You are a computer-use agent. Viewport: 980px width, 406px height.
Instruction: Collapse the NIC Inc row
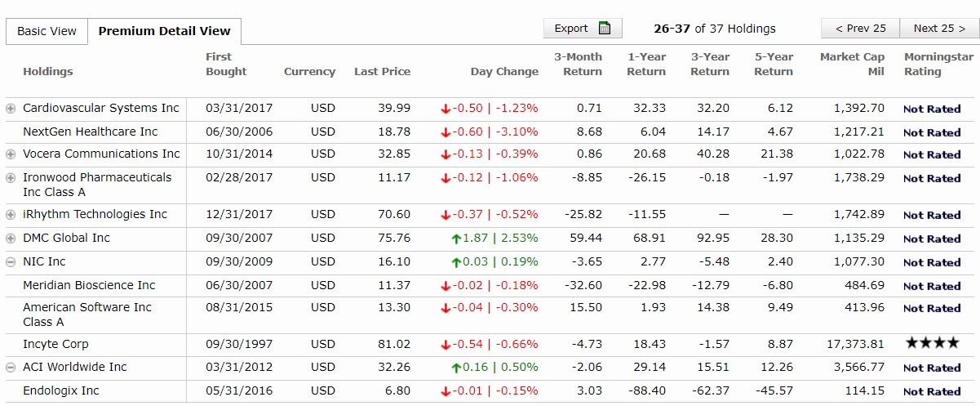[x=11, y=262]
